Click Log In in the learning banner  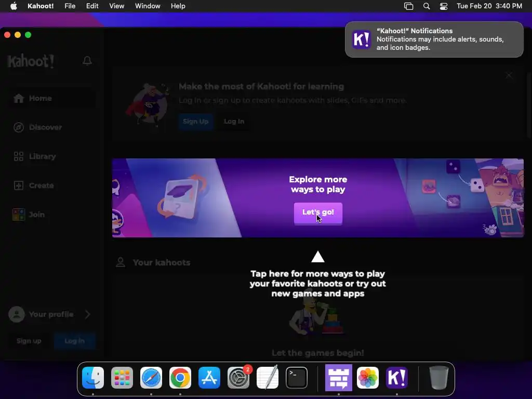coord(234,122)
